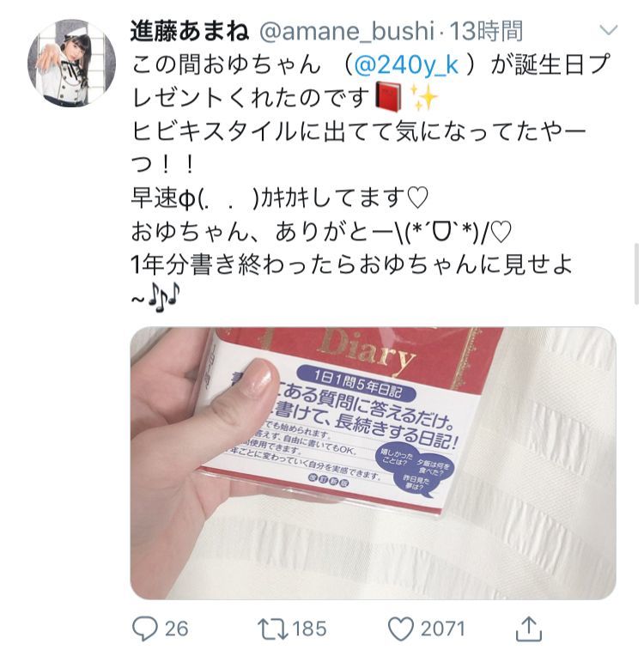Viewport: 644px width, 656px height.
Task: Tap the retweet count 185
Action: point(309,629)
